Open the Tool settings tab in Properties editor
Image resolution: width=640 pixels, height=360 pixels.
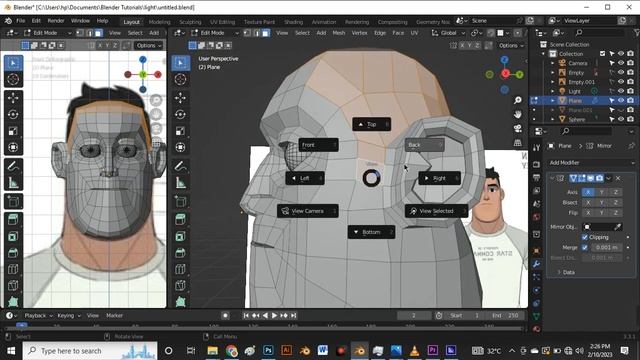pyautogui.click(x=536, y=147)
